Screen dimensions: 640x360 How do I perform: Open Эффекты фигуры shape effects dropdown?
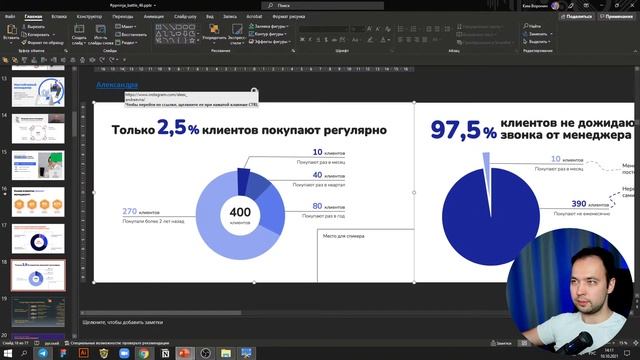pos(269,42)
